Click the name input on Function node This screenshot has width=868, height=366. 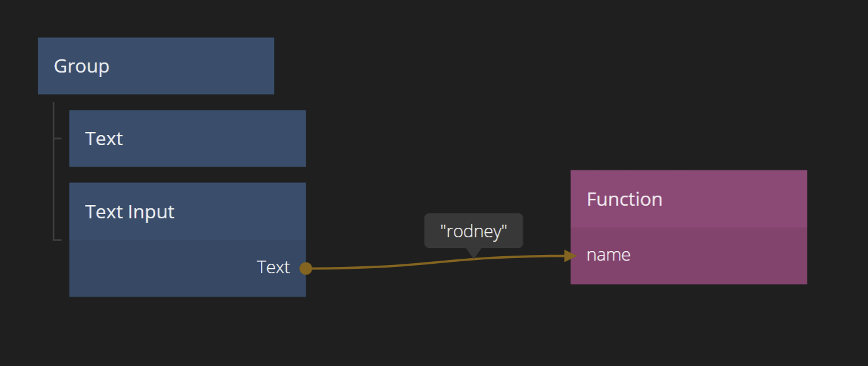[608, 255]
